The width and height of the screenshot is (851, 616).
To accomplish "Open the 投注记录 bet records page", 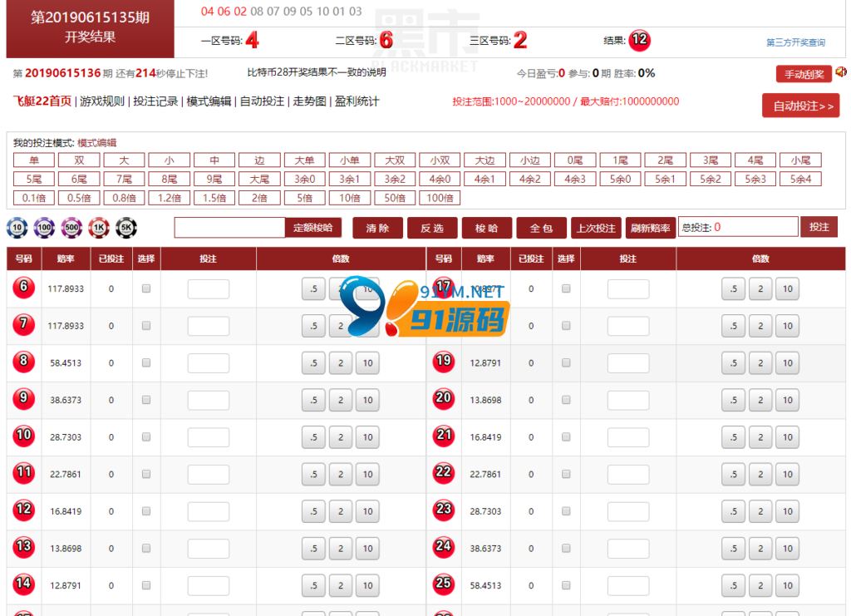I will 155,101.
